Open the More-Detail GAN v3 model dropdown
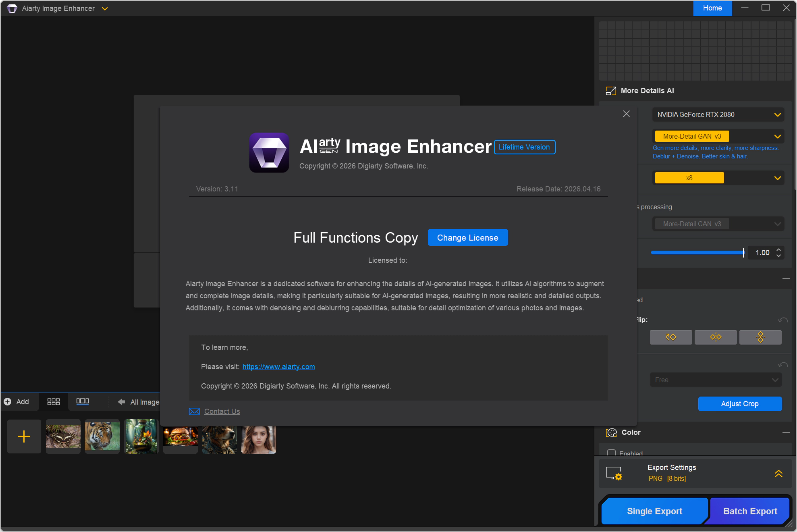797x532 pixels. (x=718, y=136)
